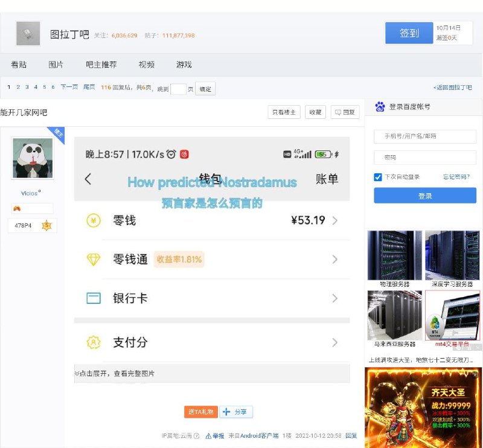The height and width of the screenshot is (448, 483).
Task: Expand the 零钱 ¥53.19 row chevron
Action: point(335,220)
